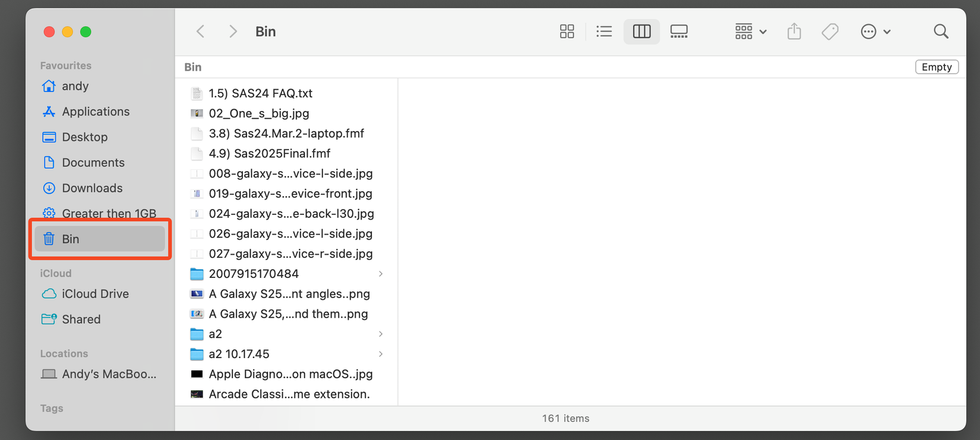Toggle column view in the toolbar

[x=641, y=31]
